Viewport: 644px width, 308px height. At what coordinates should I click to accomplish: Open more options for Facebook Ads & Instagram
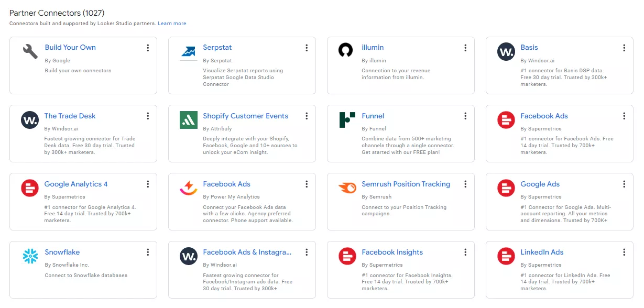307,252
